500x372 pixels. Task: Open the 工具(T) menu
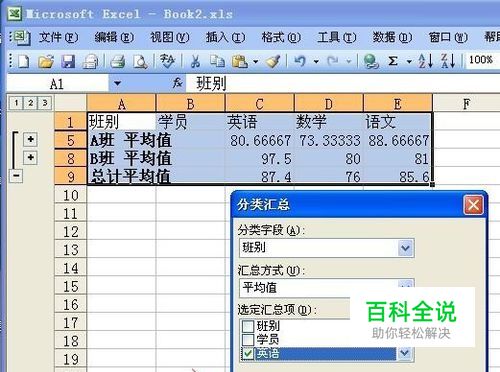coord(337,37)
